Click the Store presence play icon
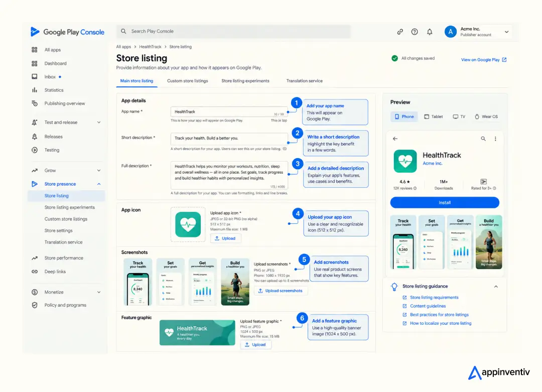542x392 pixels. tap(35, 184)
